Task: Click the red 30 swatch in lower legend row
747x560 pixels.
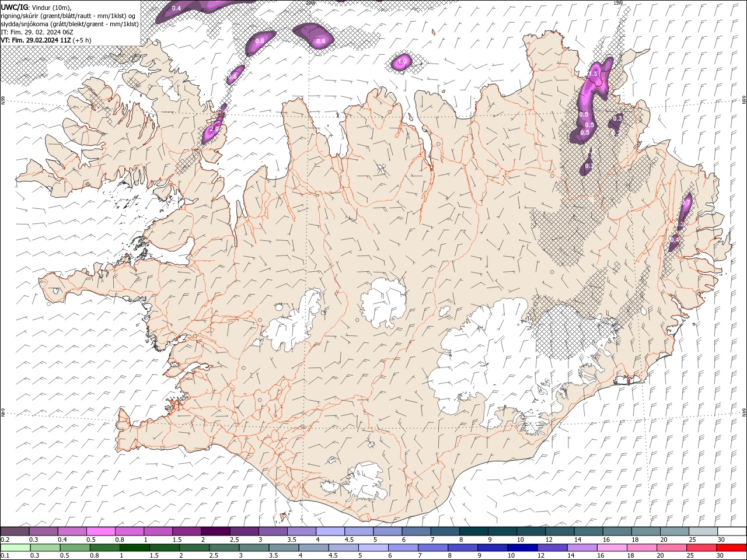Action: (732, 548)
